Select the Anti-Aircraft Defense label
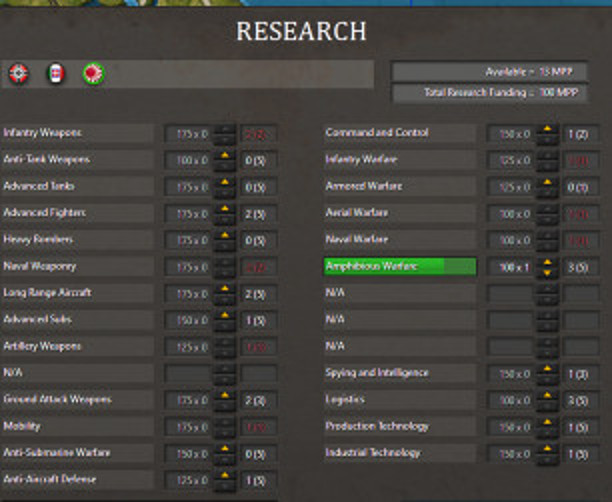 50,479
